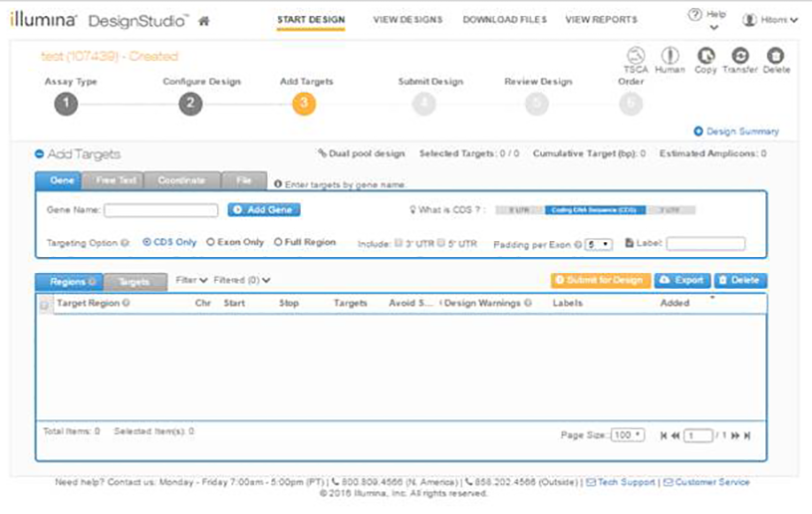Click the Delete design icon in header
This screenshot has height=514, width=812.
tap(776, 57)
